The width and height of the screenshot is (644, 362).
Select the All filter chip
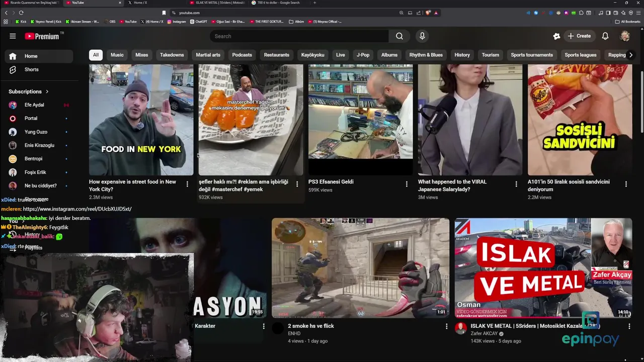coord(96,55)
